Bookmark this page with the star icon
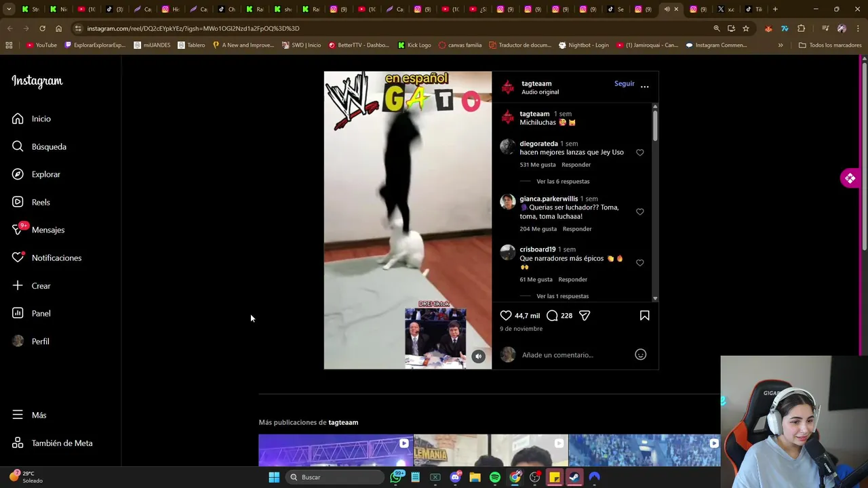Viewport: 868px width, 488px height. (x=746, y=28)
